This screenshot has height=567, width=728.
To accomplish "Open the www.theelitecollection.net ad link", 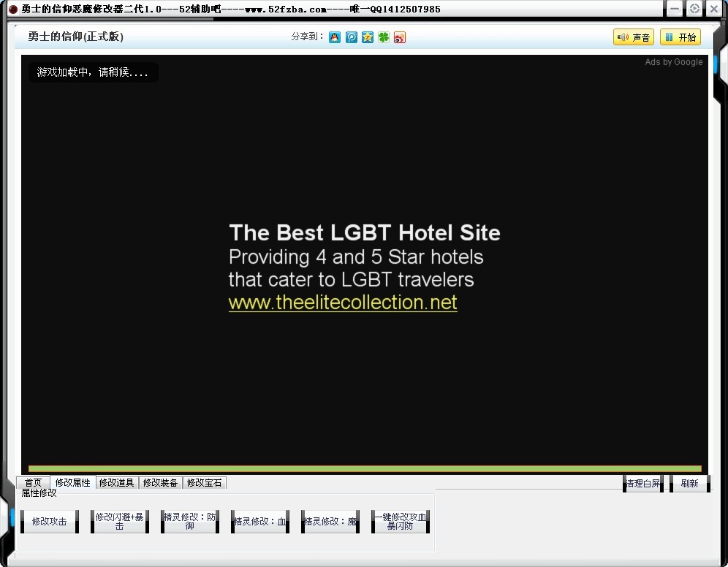I will click(x=343, y=302).
